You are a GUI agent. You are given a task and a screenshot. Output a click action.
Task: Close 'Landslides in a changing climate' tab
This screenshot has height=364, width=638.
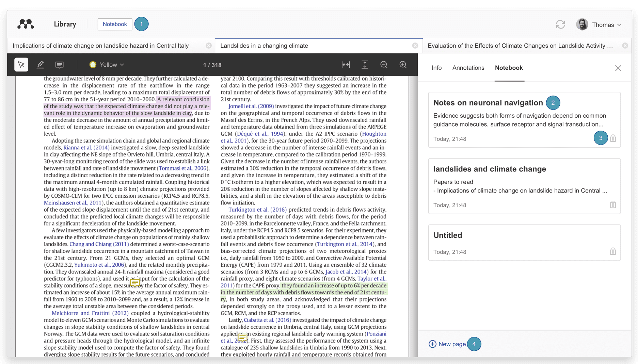[415, 46]
